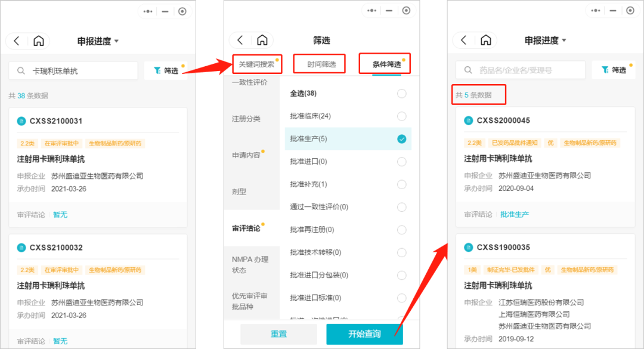Click filter funnel icon in right panel

[605, 70]
